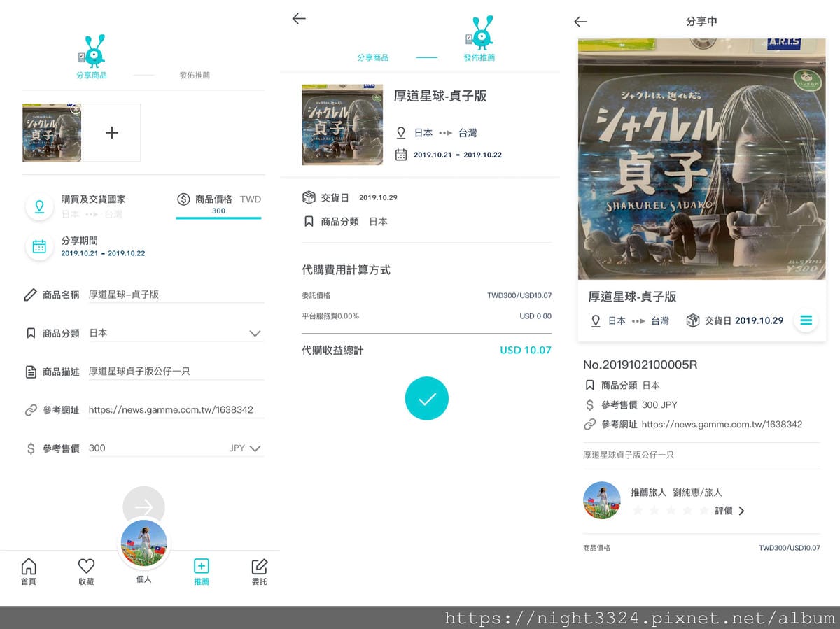Click the dollar circle icon beside 商品價格
Screen dimensions: 840x629
coord(183,199)
